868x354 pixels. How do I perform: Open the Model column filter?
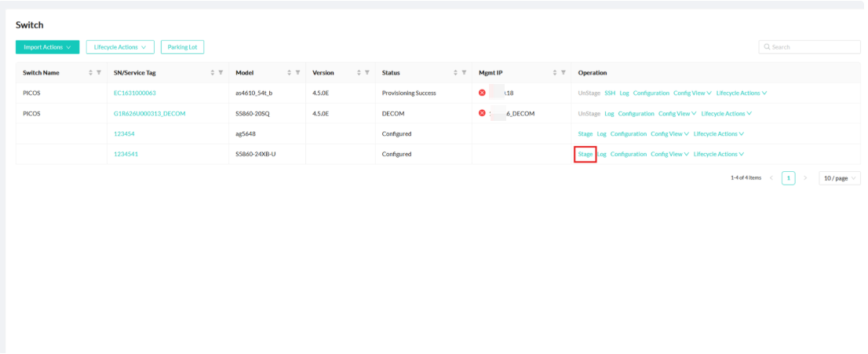pyautogui.click(x=298, y=73)
